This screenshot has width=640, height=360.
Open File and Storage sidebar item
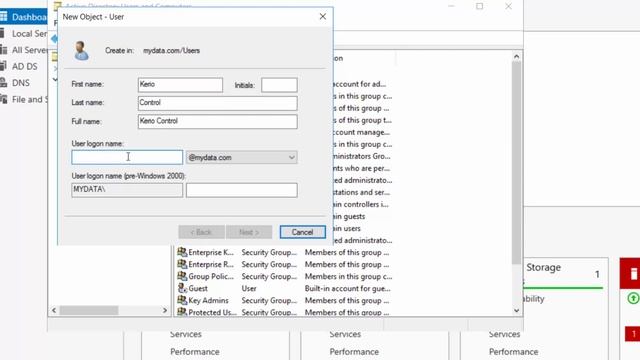[x=29, y=99]
